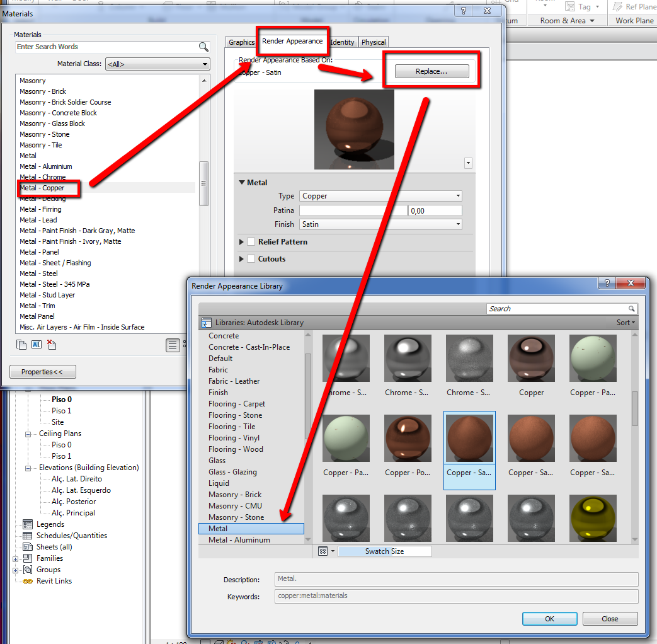Click the Delete material icon

pos(52,345)
